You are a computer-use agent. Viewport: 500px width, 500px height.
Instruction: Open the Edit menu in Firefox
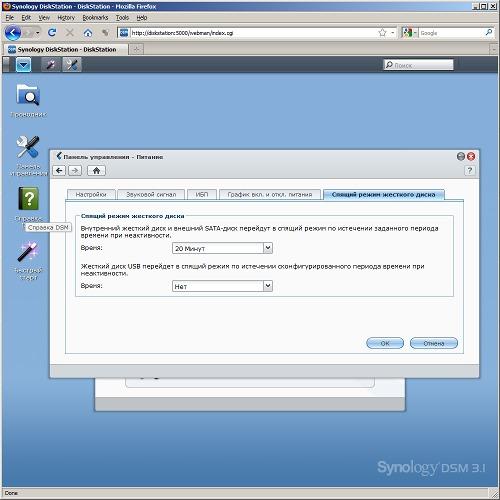pos(26,18)
